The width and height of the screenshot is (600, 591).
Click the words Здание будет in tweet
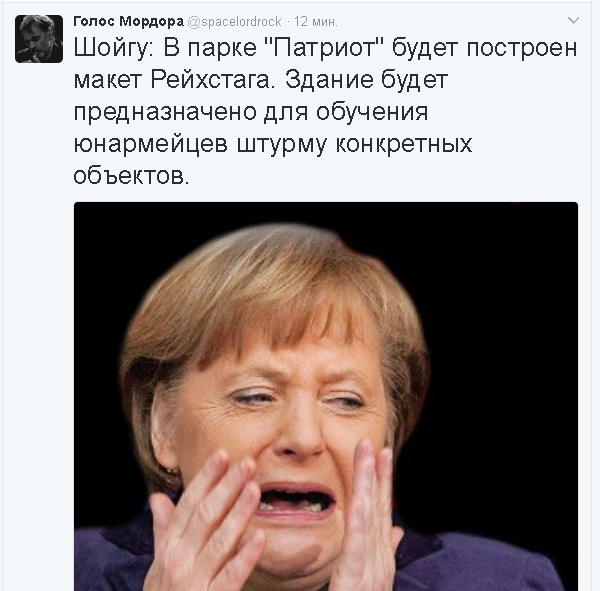tap(366, 80)
